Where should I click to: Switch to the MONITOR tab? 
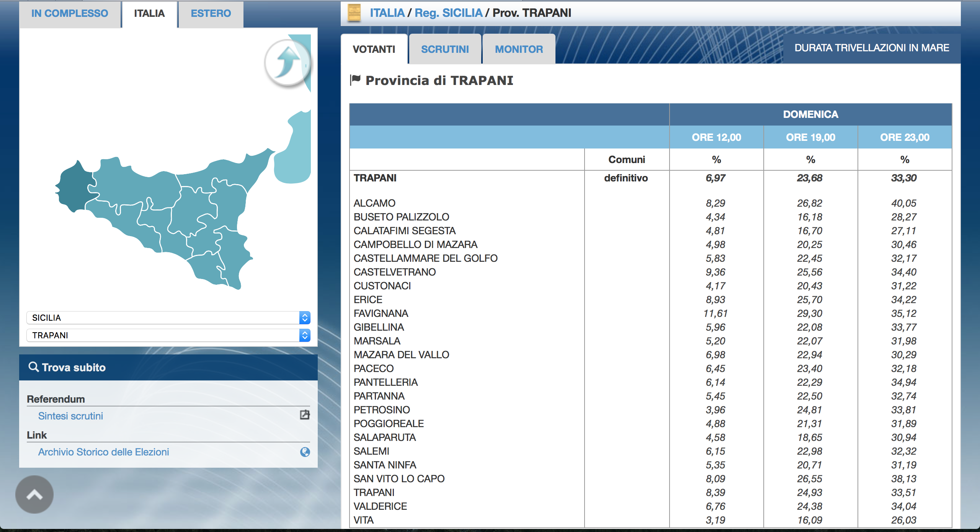(519, 49)
